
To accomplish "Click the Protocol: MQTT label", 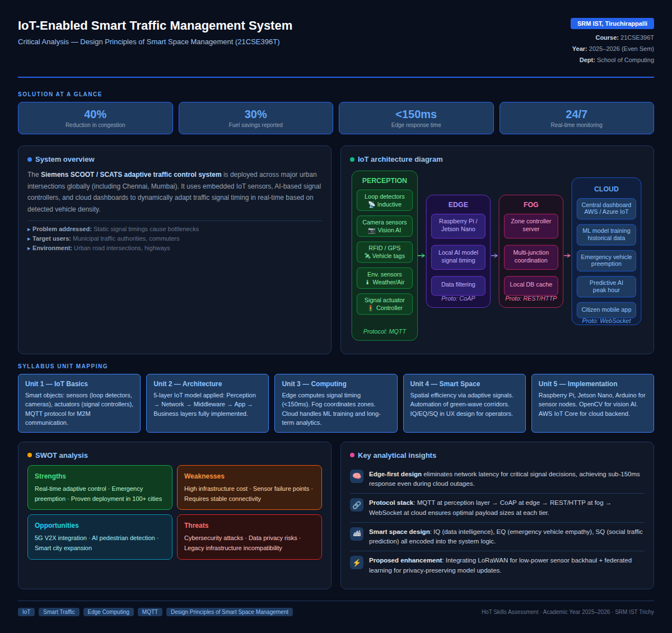I will point(385,332).
